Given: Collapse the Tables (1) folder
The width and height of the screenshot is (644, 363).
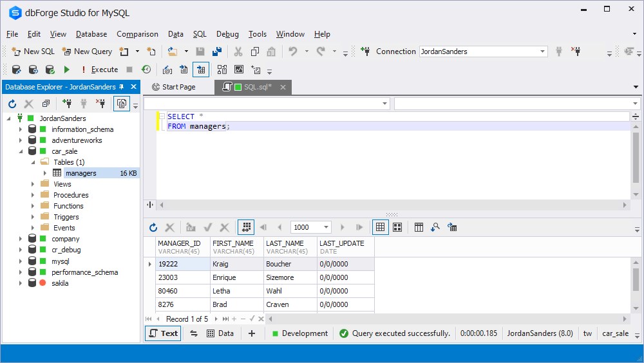Looking at the screenshot, I should [x=33, y=162].
